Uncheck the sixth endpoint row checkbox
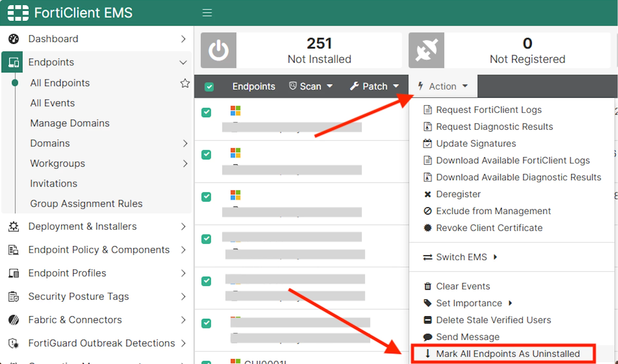The height and width of the screenshot is (364, 618). click(x=206, y=323)
